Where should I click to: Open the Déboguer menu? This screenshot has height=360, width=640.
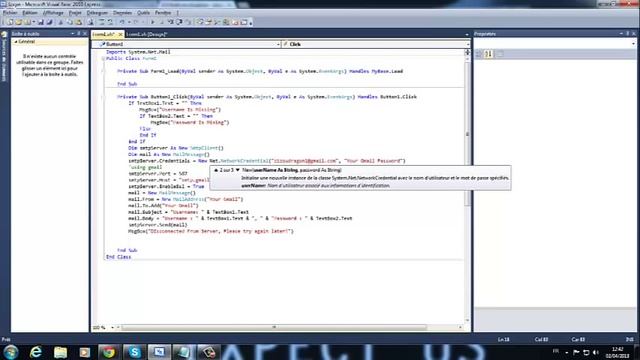tap(97, 13)
